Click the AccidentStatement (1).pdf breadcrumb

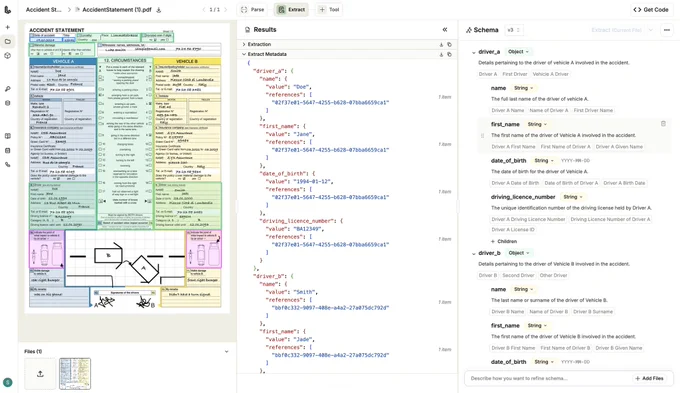pyautogui.click(x=117, y=10)
